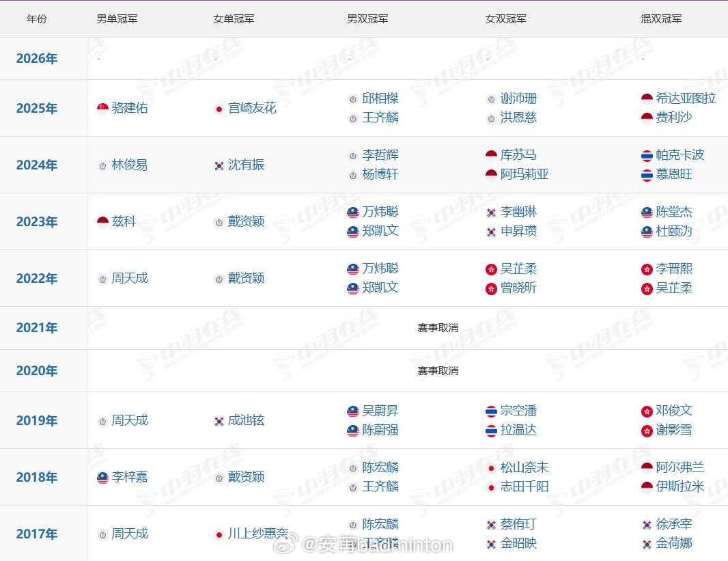Click the Japan flag beside 松山奈未
The height and width of the screenshot is (561, 728).
pos(491,468)
